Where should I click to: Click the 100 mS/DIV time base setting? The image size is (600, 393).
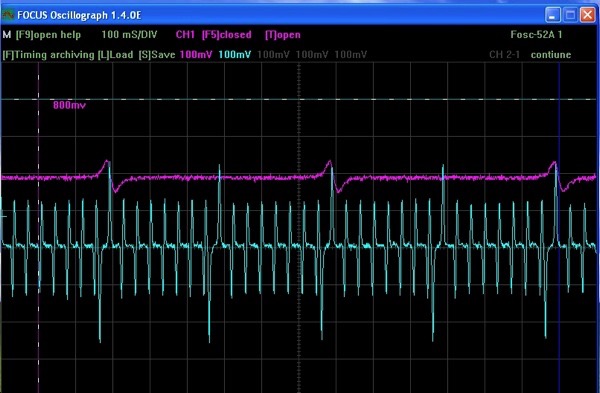click(x=129, y=35)
